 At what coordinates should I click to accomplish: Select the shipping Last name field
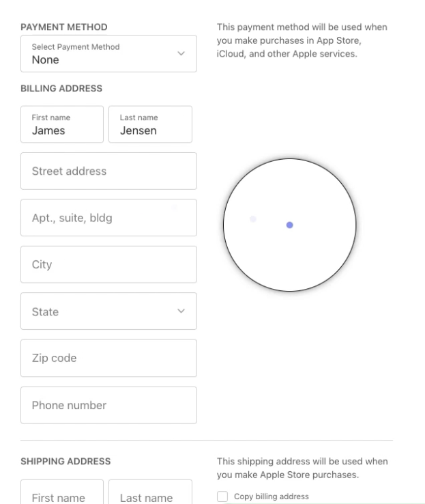[150, 495]
